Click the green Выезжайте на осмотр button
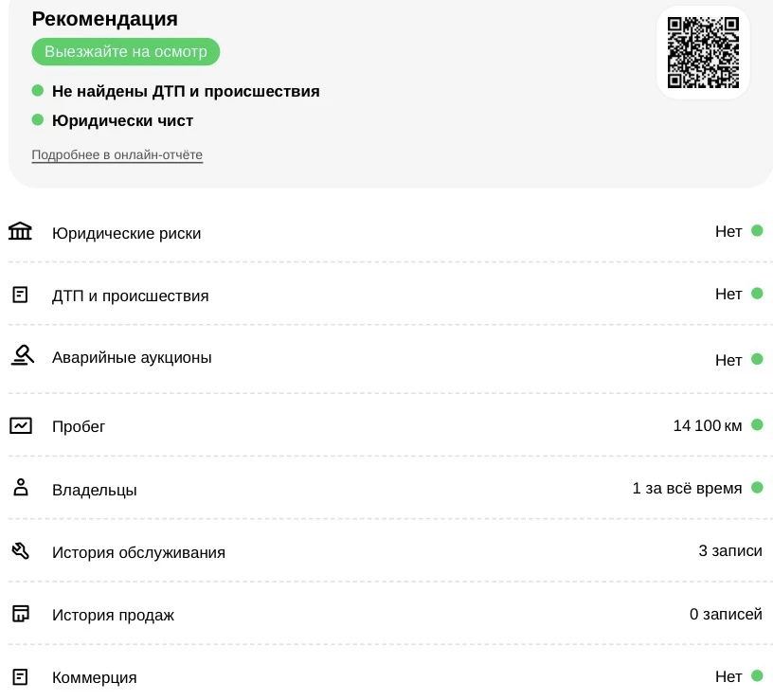 click(126, 52)
